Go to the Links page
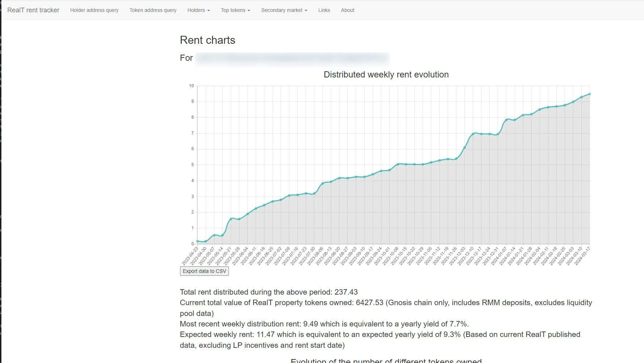The image size is (644, 363). click(324, 10)
